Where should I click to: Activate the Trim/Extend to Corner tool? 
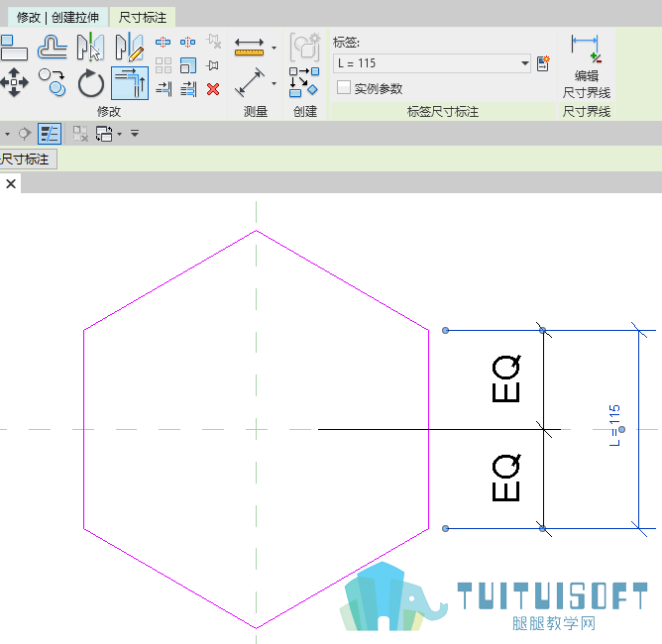point(130,82)
